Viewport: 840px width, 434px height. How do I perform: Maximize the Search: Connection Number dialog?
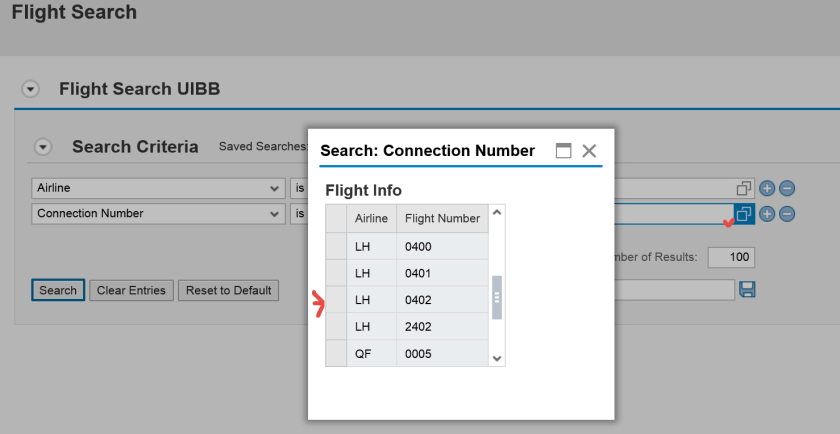564,151
